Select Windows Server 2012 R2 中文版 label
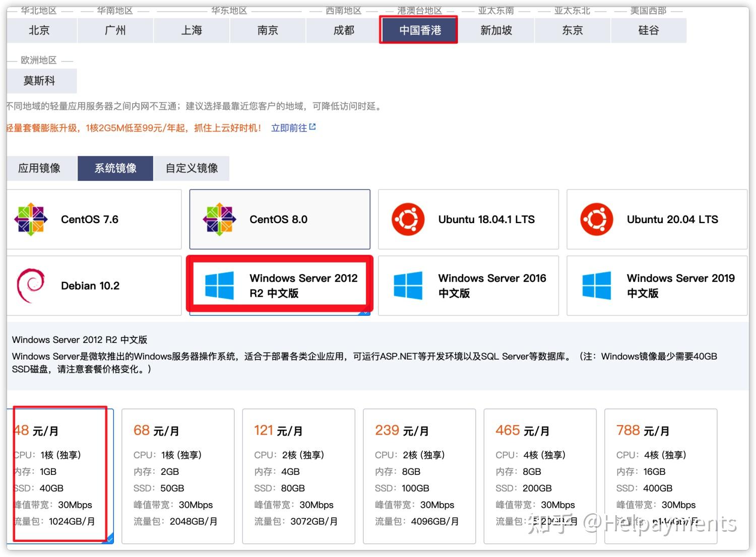 (303, 286)
